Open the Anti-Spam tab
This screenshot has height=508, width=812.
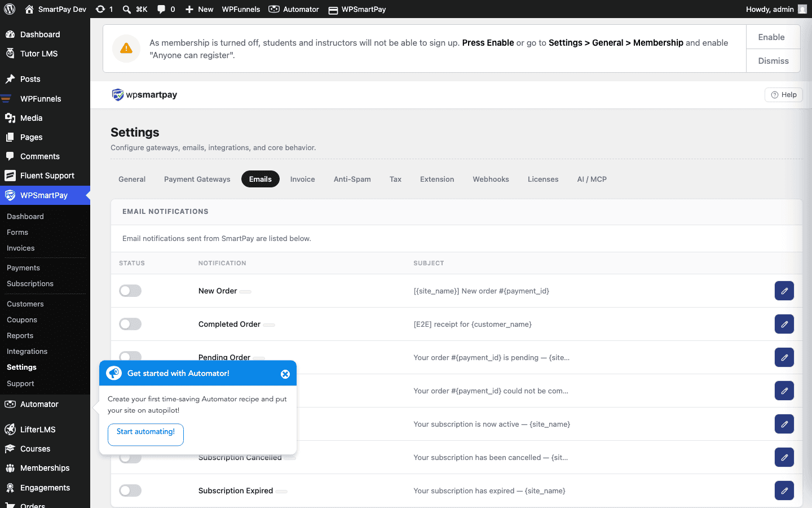[x=352, y=179]
